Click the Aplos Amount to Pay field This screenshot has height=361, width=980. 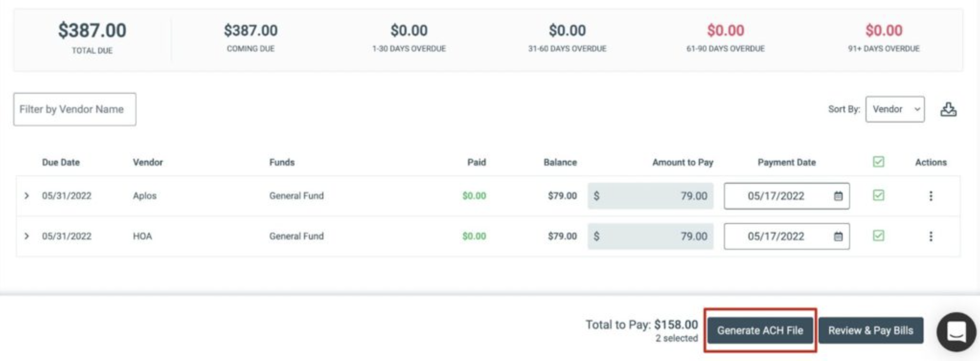click(650, 196)
